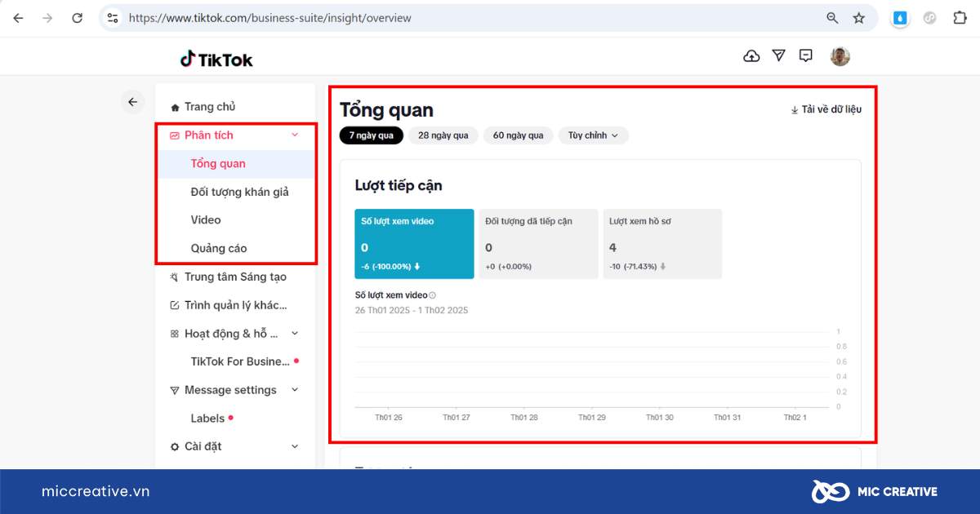Go back with browser back arrow

click(18, 17)
